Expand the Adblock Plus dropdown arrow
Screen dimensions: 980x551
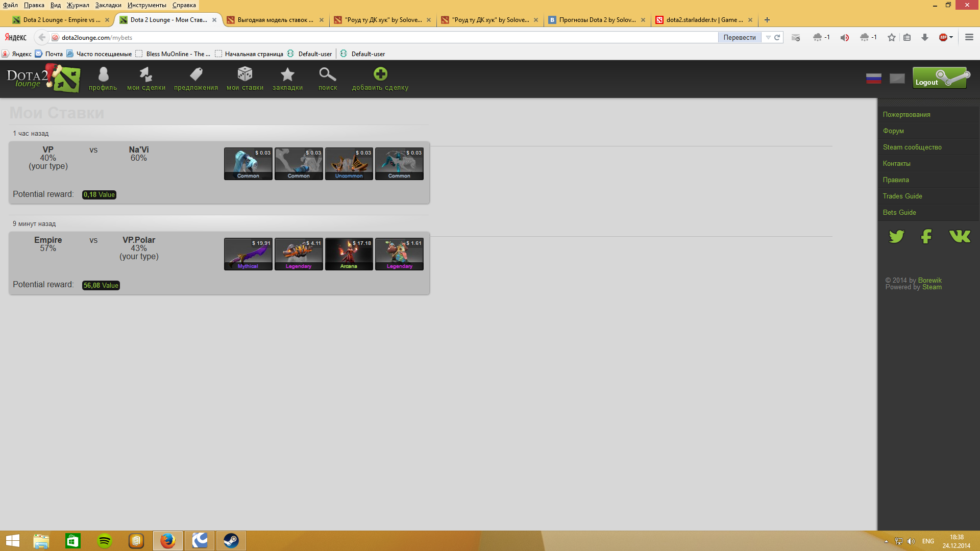[951, 37]
